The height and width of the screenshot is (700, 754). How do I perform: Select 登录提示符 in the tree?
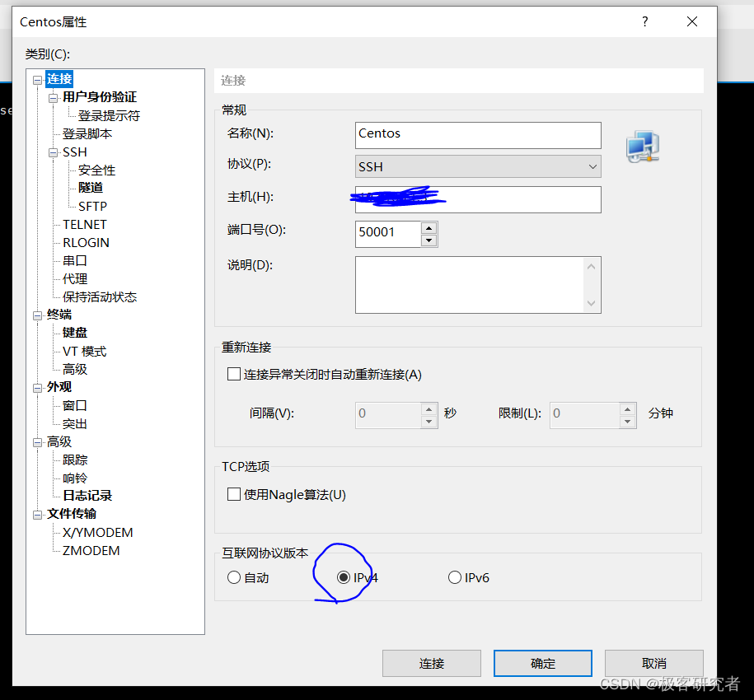pyautogui.click(x=109, y=116)
